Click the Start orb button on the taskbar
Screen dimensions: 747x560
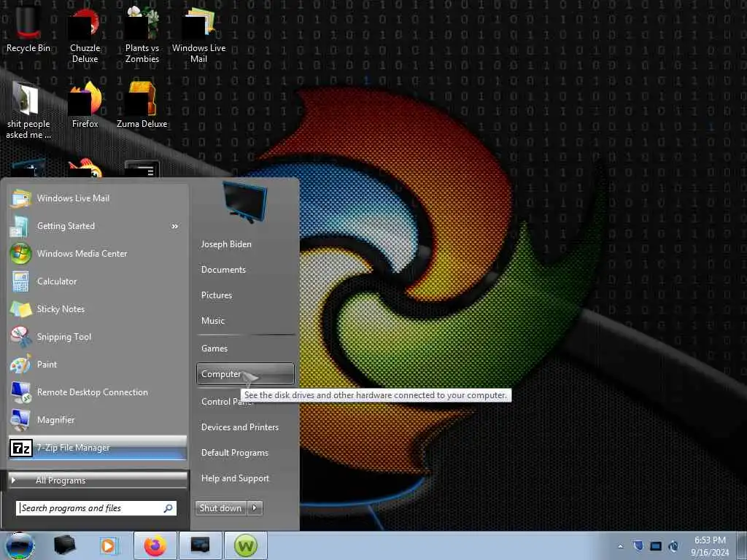point(20,545)
